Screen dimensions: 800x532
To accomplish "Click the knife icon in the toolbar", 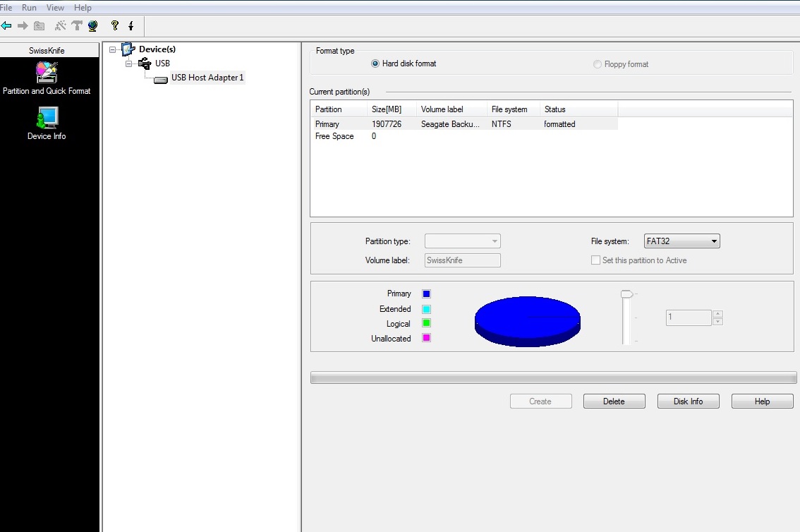I will (x=131, y=26).
